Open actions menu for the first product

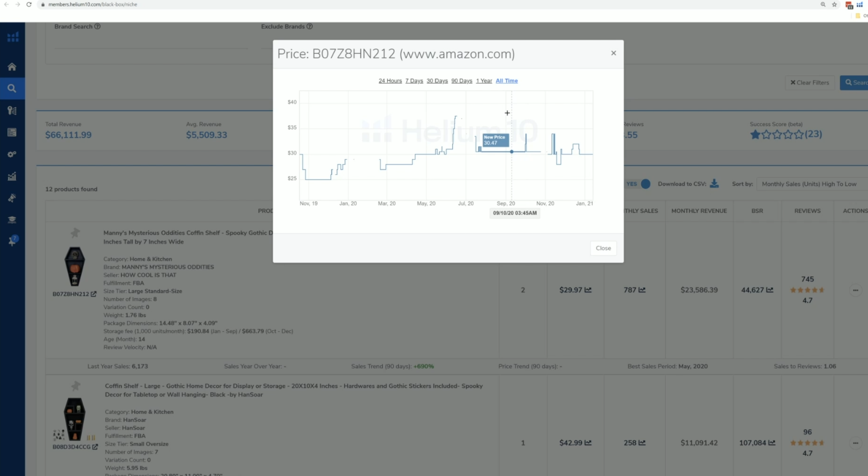(x=855, y=290)
